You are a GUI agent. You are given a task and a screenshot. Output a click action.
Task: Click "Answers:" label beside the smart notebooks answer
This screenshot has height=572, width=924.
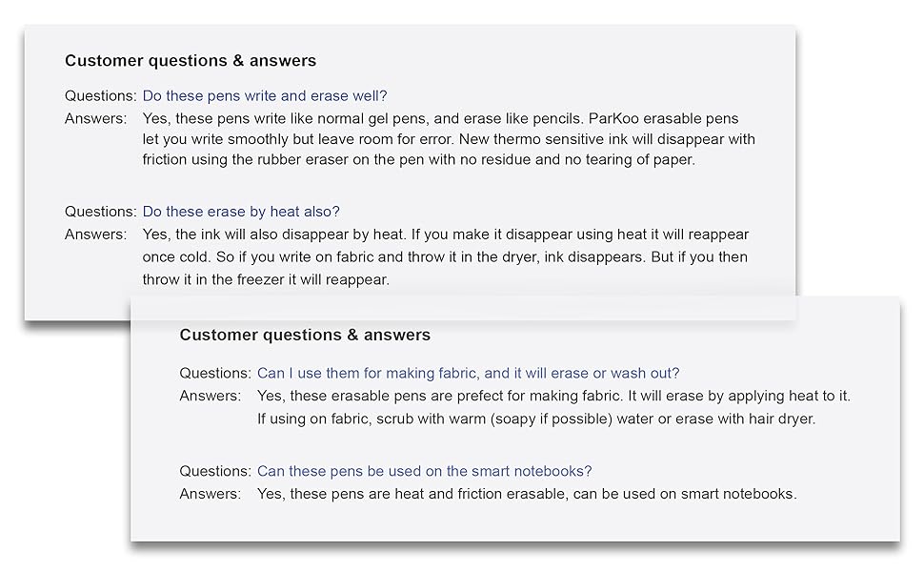[210, 494]
